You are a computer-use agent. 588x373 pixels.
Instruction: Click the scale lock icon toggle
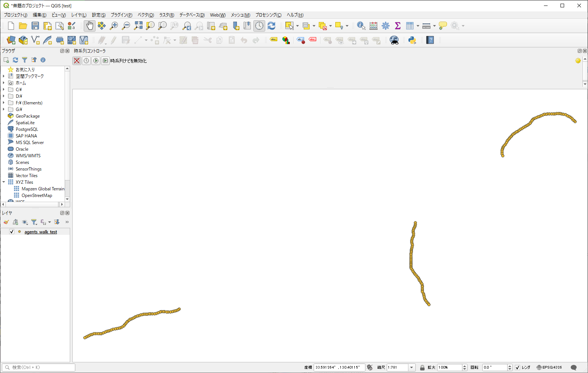click(x=422, y=367)
